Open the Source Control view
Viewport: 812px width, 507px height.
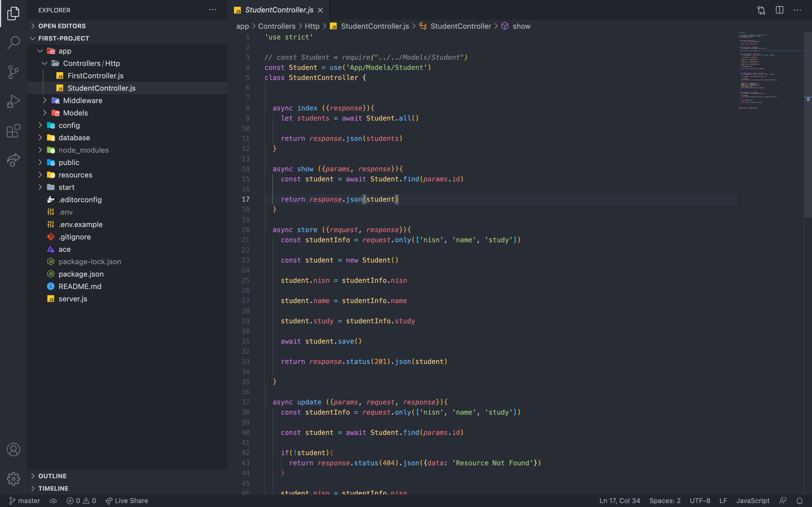[14, 72]
